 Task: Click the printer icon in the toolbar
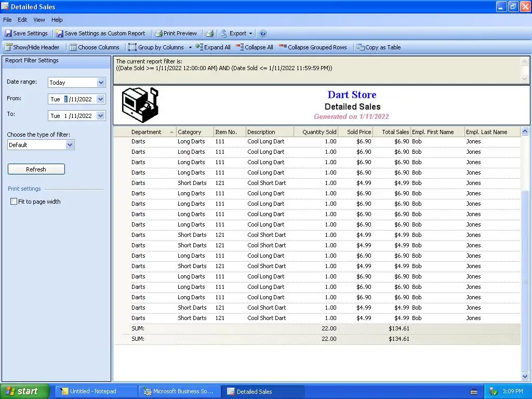coord(210,33)
